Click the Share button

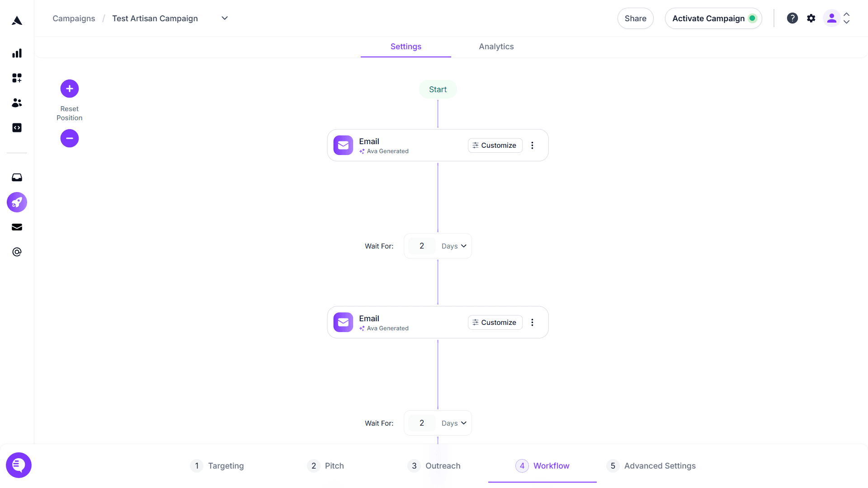635,19
